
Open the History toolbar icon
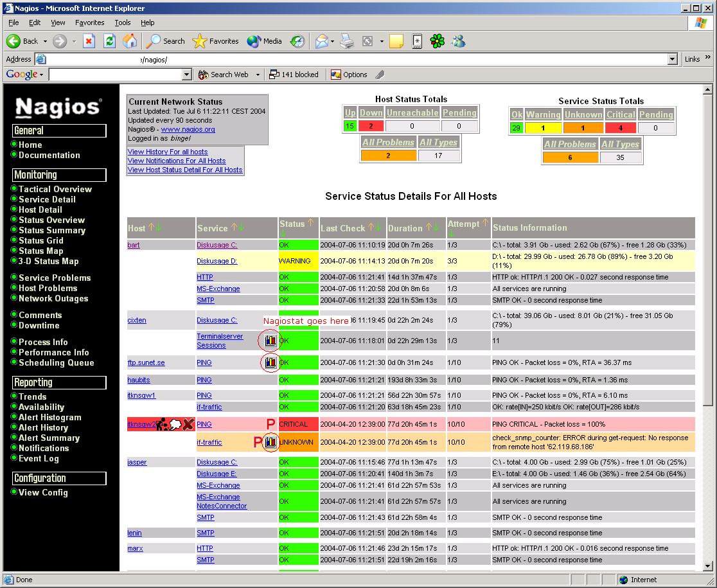pyautogui.click(x=297, y=41)
